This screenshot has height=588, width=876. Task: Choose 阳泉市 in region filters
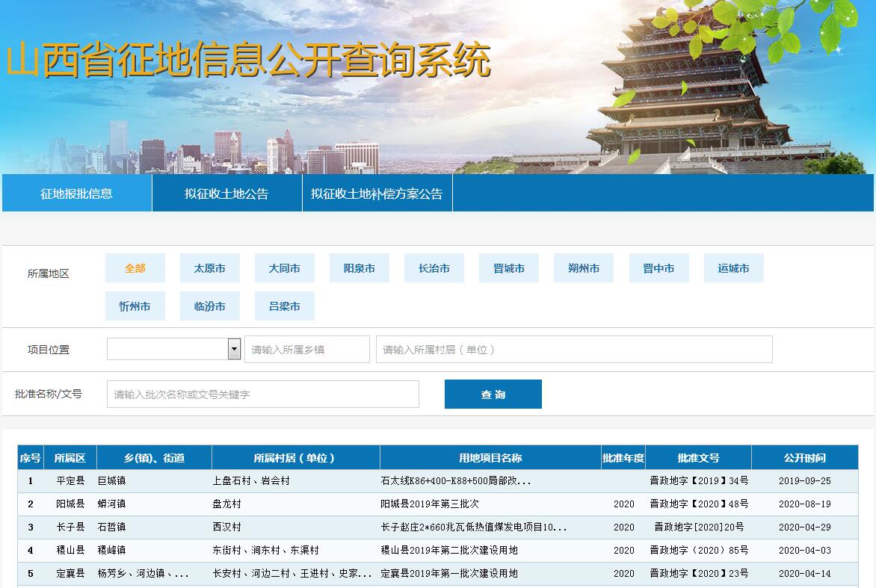[359, 268]
